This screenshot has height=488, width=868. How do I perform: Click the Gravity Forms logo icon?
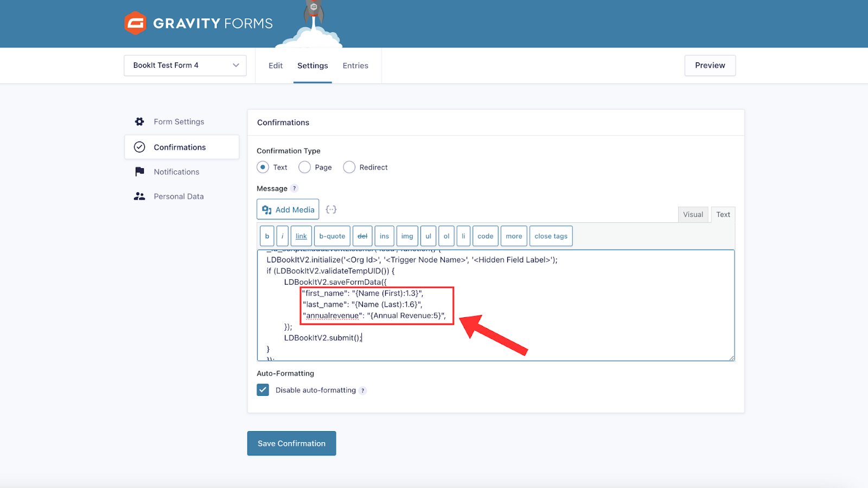[x=135, y=23]
